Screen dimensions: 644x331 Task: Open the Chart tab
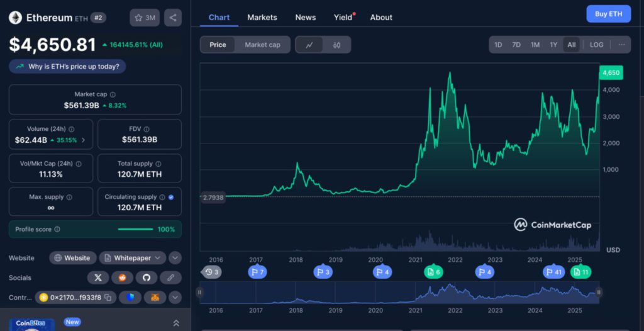(x=219, y=17)
